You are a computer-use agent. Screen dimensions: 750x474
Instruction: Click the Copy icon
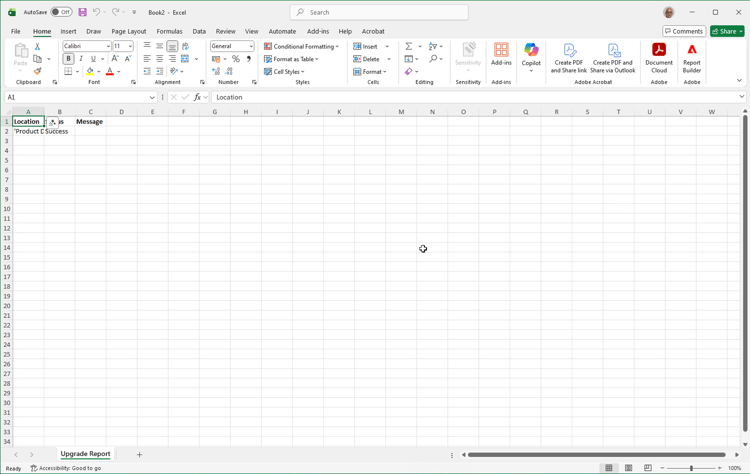pos(37,59)
